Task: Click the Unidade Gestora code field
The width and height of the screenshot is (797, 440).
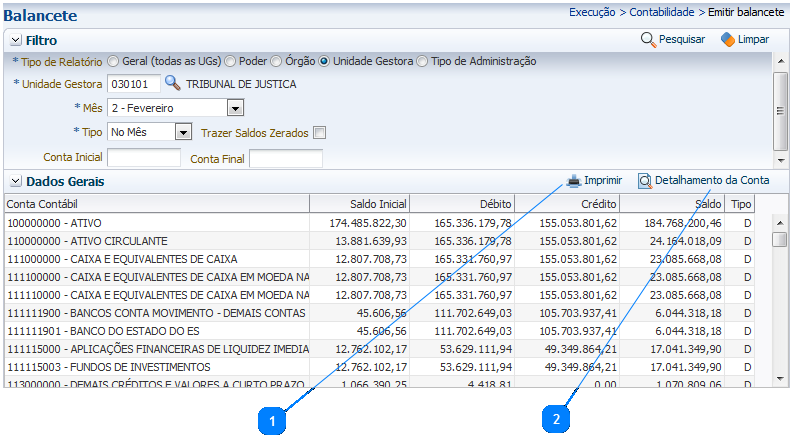Action: (133, 84)
